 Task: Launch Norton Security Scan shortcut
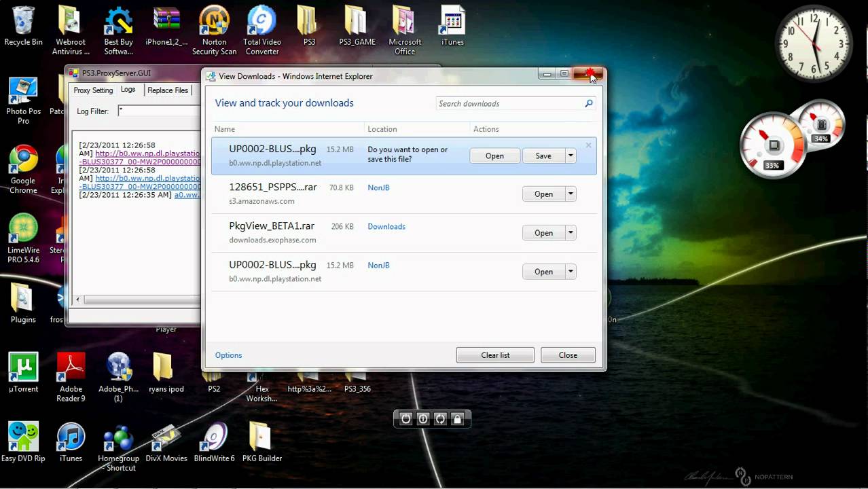pyautogui.click(x=214, y=30)
